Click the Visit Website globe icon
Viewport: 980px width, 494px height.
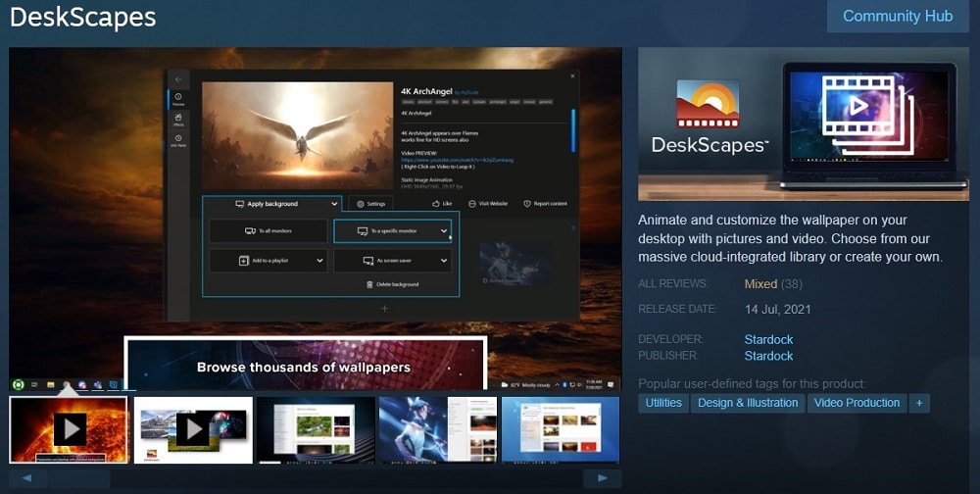[472, 204]
